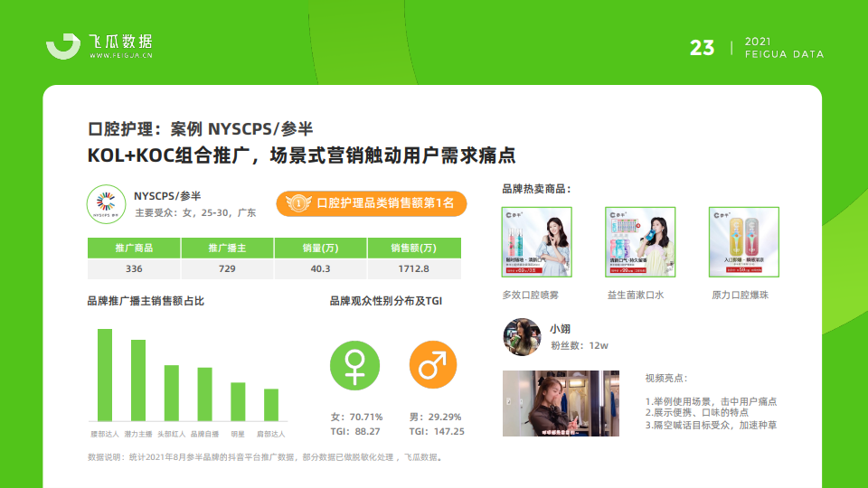Open the 益生菌漱口水 product image
868x488 pixels.
coord(640,242)
